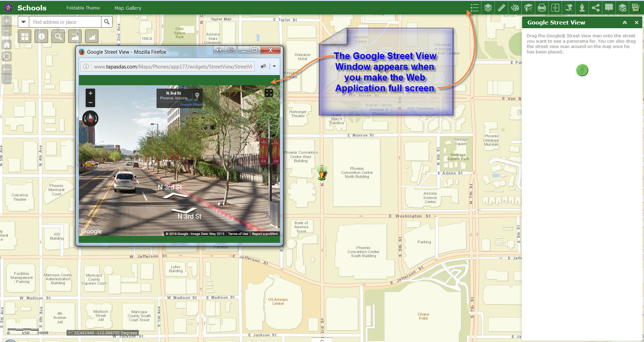Click the 'Heritage Square Park' map label

click(x=458, y=157)
